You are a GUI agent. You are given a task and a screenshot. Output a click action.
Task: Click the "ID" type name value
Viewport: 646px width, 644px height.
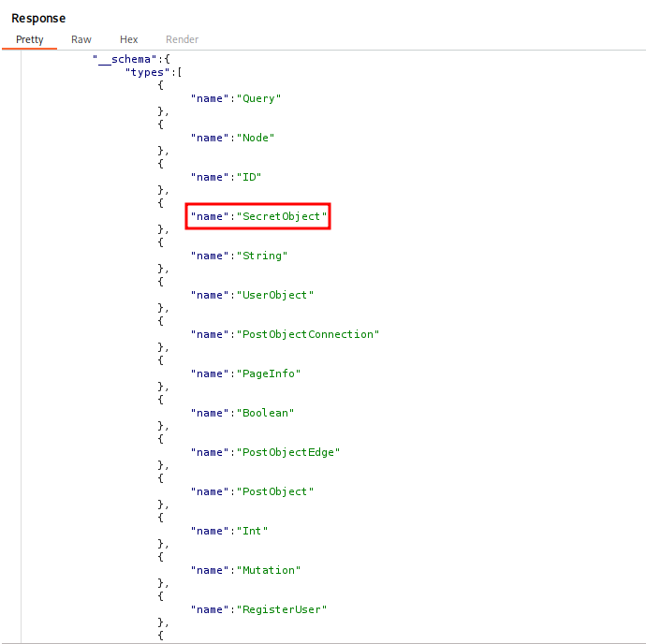(x=248, y=177)
